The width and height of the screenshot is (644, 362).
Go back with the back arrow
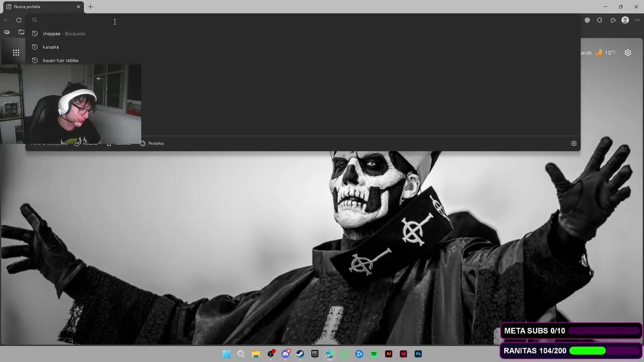coord(7,20)
